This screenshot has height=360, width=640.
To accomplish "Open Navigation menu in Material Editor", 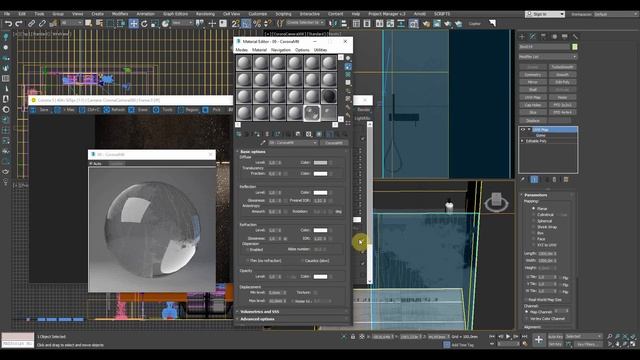I will click(281, 50).
